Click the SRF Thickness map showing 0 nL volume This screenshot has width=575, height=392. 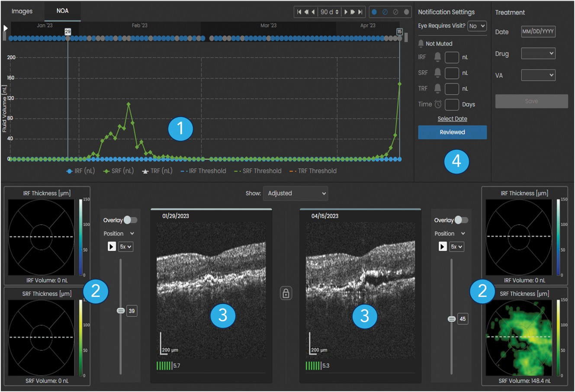(x=42, y=337)
